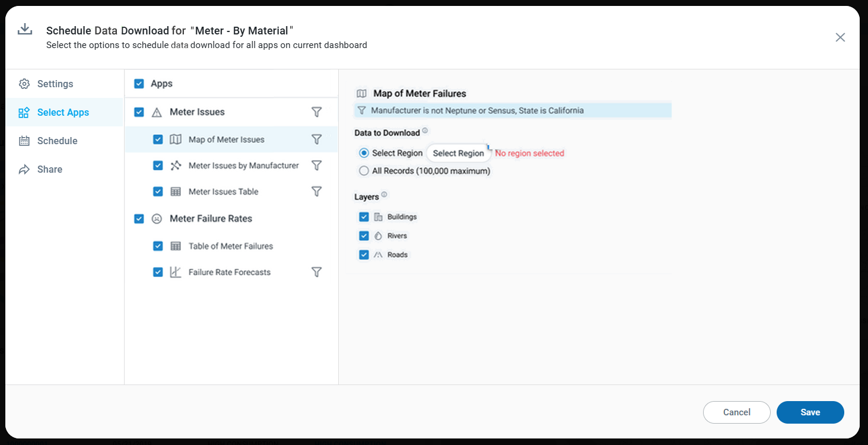This screenshot has height=445, width=868.
Task: Go to the Share section
Action: click(49, 169)
